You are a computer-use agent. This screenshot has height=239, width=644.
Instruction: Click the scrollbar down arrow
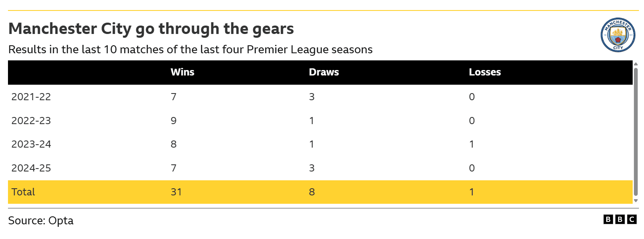636,200
